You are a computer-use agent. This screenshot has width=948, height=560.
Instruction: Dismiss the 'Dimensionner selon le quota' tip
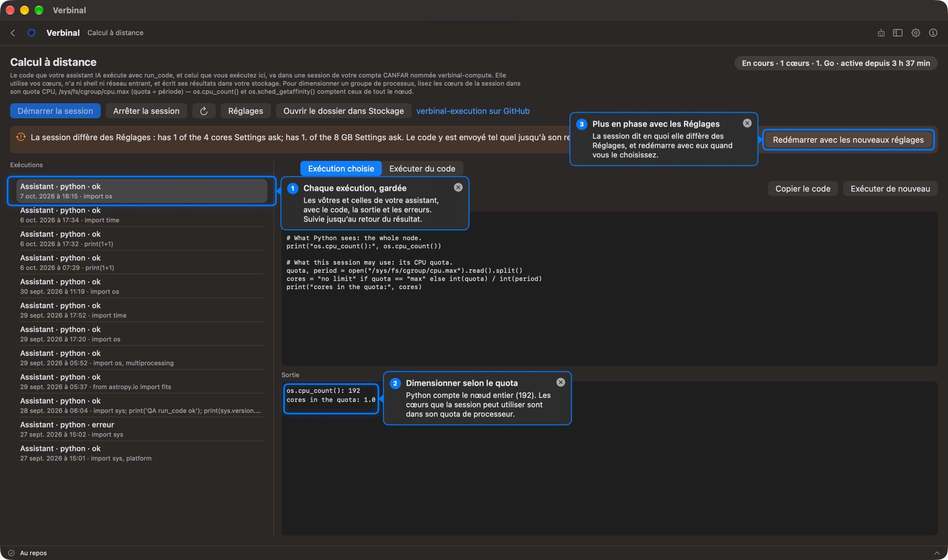click(561, 382)
